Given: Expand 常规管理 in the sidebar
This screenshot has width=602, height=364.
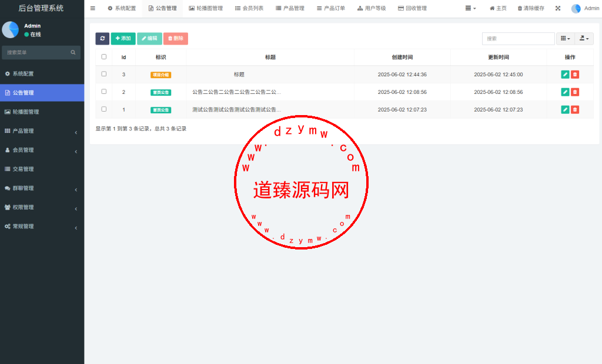Looking at the screenshot, I should pos(42,226).
